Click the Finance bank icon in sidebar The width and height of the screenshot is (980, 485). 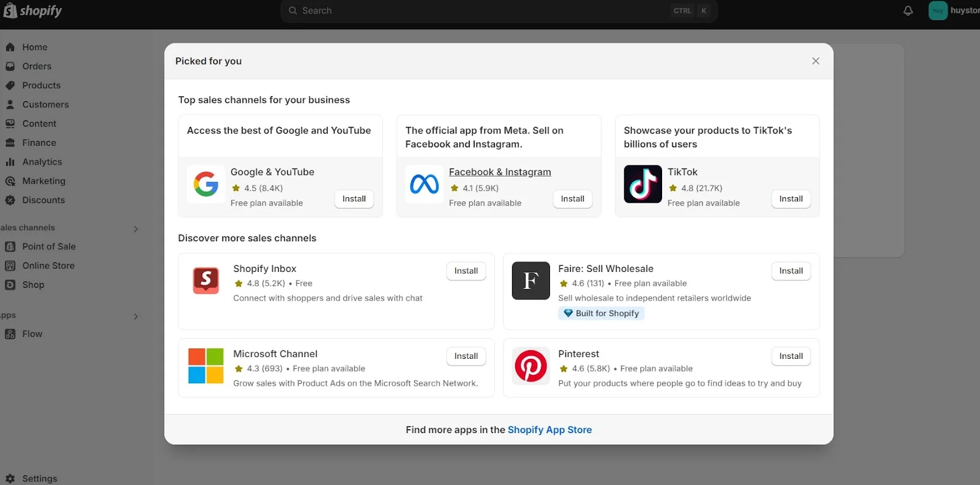10,142
